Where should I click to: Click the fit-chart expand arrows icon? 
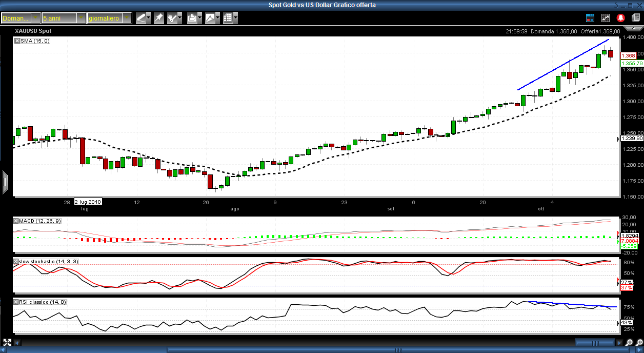click(x=7, y=342)
